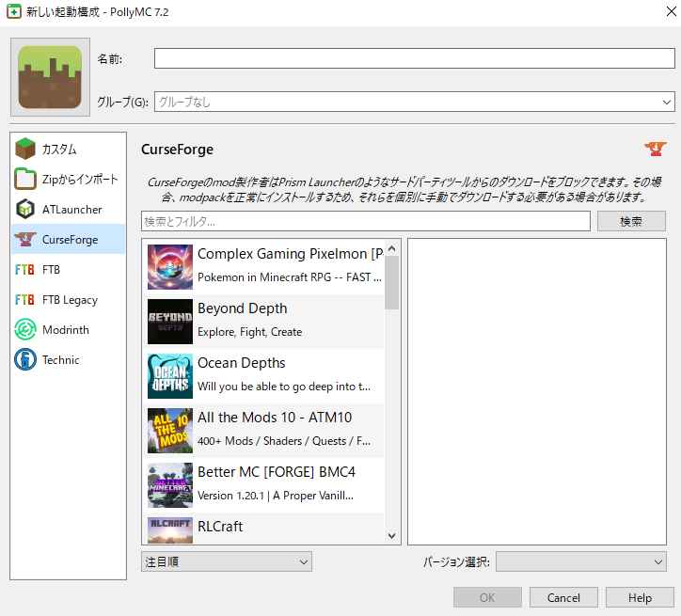Click 'Will you be able to go deep' description
This screenshot has width=681, height=616.
(x=284, y=387)
